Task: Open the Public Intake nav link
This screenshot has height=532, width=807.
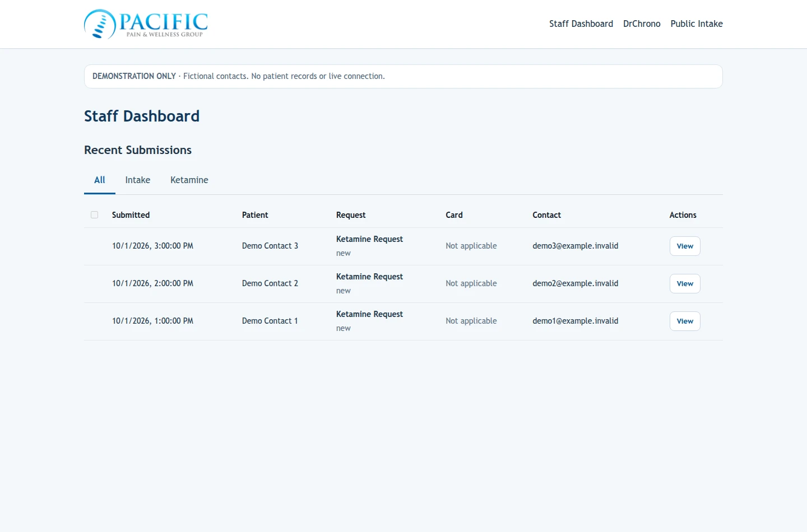Action: pos(697,24)
